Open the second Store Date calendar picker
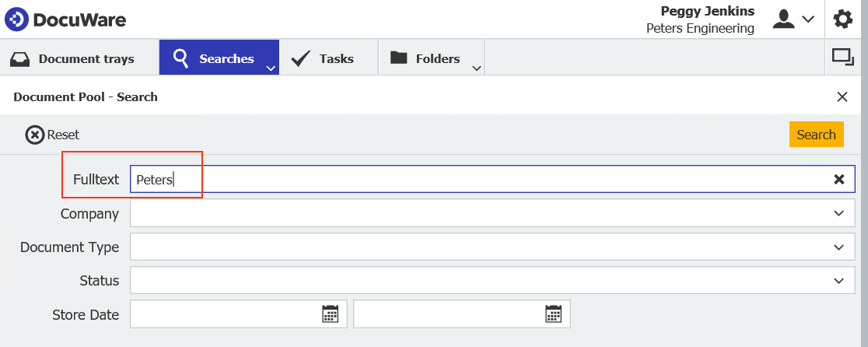This screenshot has width=868, height=347. (x=553, y=314)
